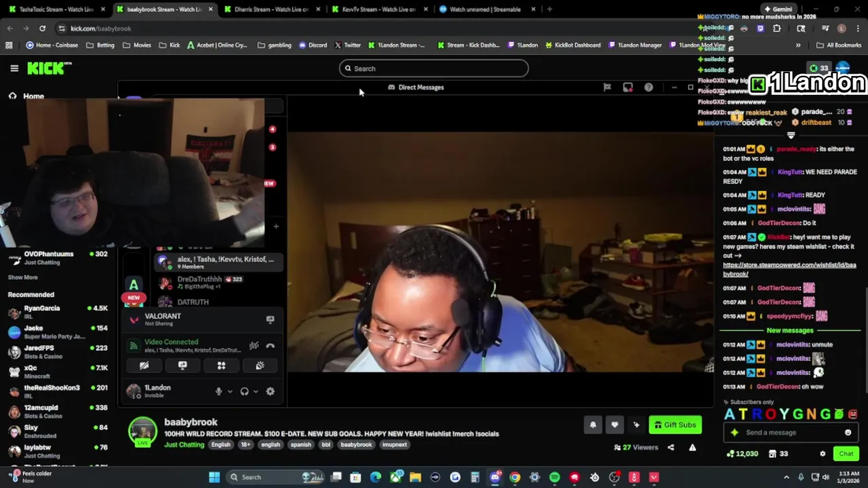
Task: Open Twitter bookmark in bookmarks bar
Action: (347, 45)
